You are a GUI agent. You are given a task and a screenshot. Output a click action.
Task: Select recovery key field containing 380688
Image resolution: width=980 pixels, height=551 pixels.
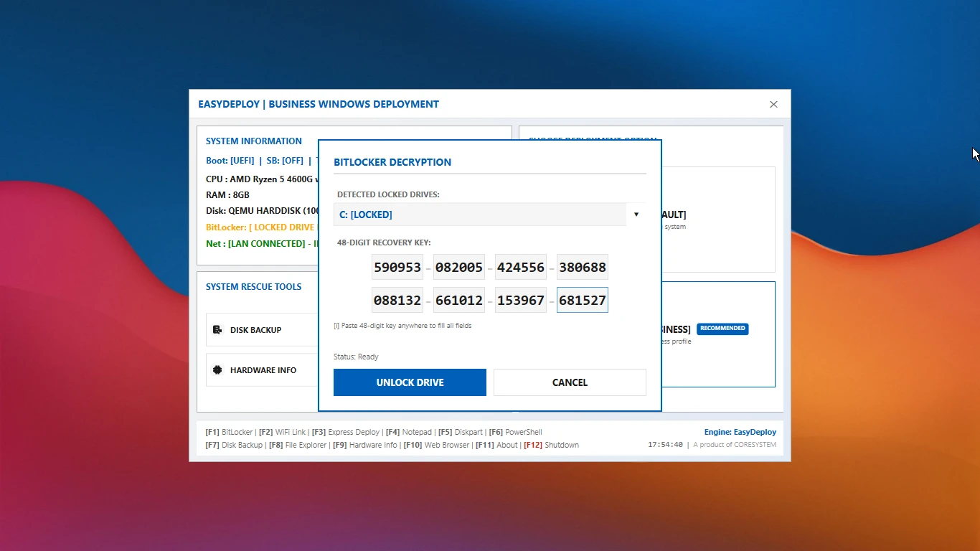pos(583,267)
